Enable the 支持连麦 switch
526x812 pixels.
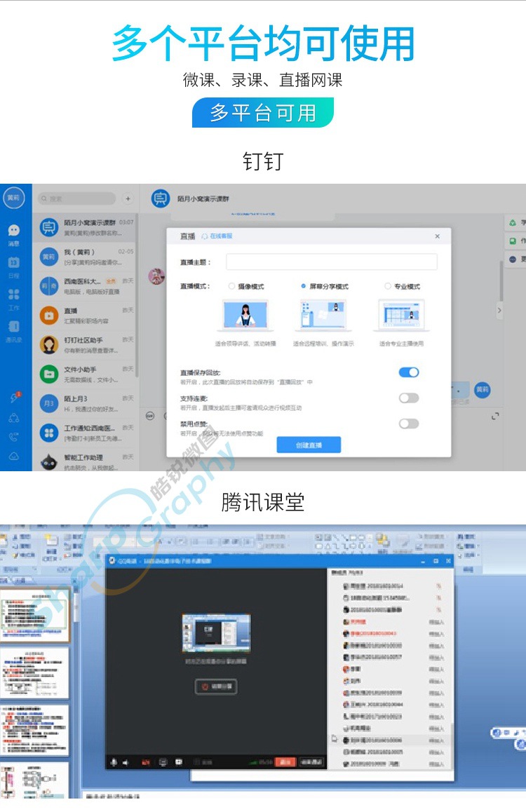(409, 398)
